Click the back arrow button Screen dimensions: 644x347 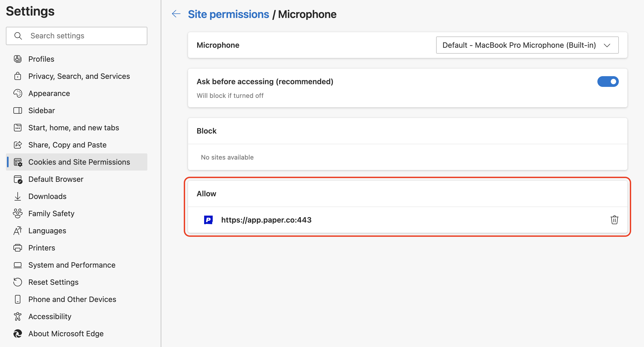176,14
